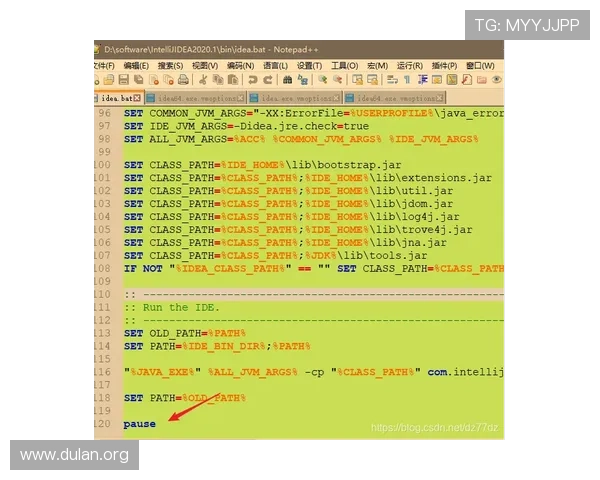The width and height of the screenshot is (600, 480).
Task: Click the Paste toolbar icon
Action: click(x=233, y=80)
